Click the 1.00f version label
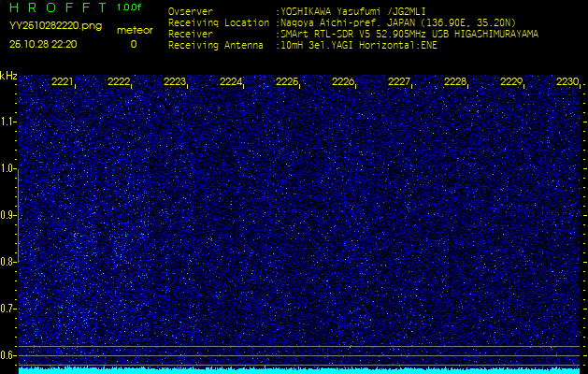The width and height of the screenshot is (588, 374). point(130,7)
